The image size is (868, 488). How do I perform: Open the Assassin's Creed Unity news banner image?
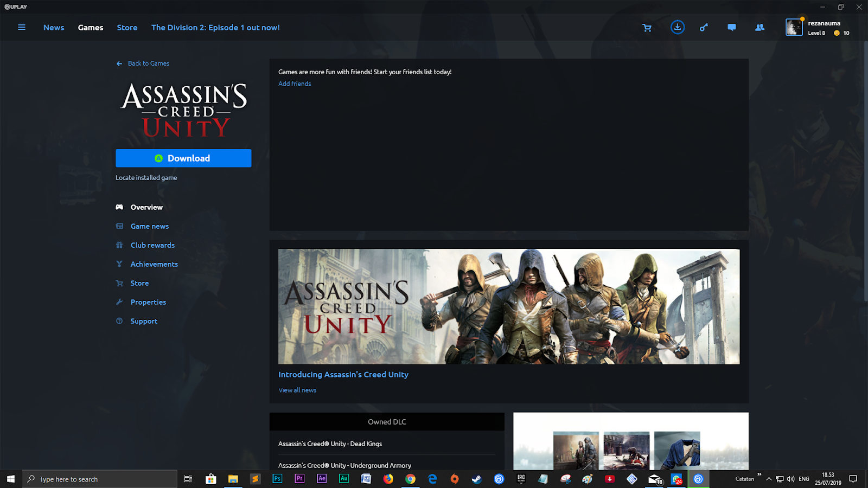[x=509, y=306]
